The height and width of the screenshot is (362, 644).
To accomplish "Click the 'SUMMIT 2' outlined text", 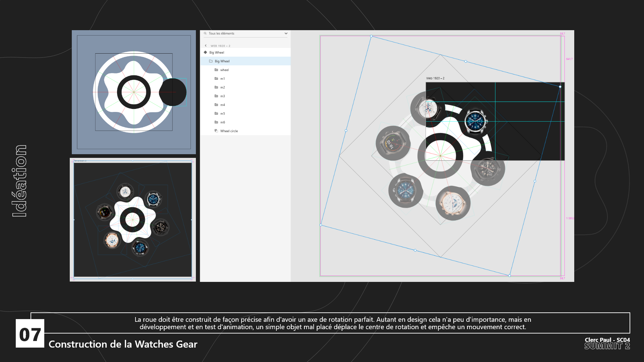I will pos(607,346).
